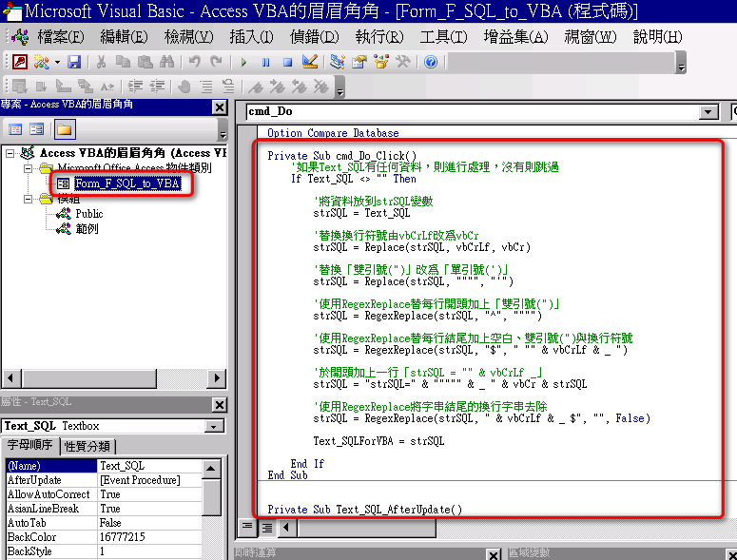
Task: Switch to Microsoft Access via key icon
Action: point(20,62)
